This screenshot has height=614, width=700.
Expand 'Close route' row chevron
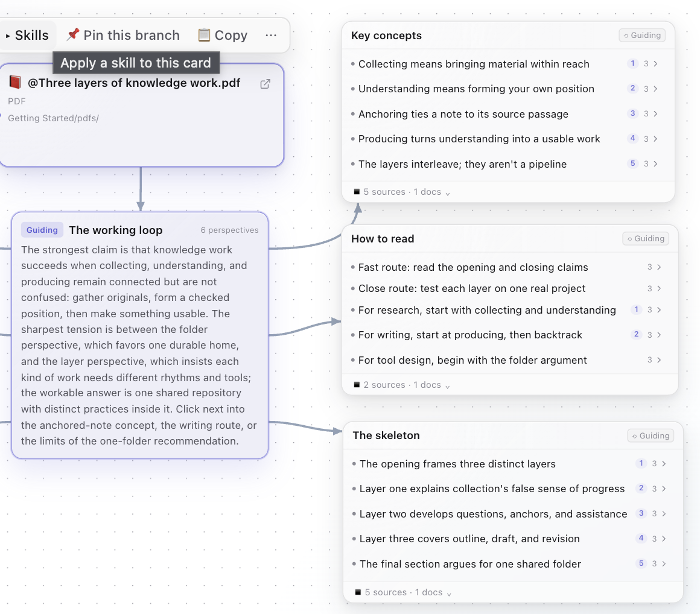tap(659, 289)
